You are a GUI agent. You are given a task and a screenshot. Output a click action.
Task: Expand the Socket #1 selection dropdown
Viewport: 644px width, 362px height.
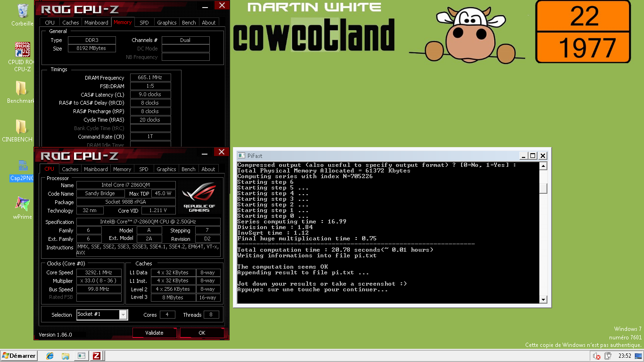pyautogui.click(x=124, y=314)
